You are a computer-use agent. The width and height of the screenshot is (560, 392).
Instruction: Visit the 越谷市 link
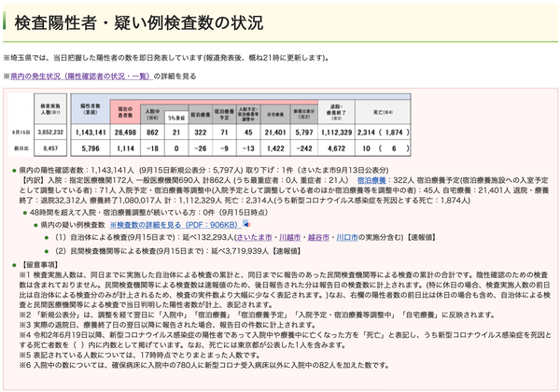(318, 237)
